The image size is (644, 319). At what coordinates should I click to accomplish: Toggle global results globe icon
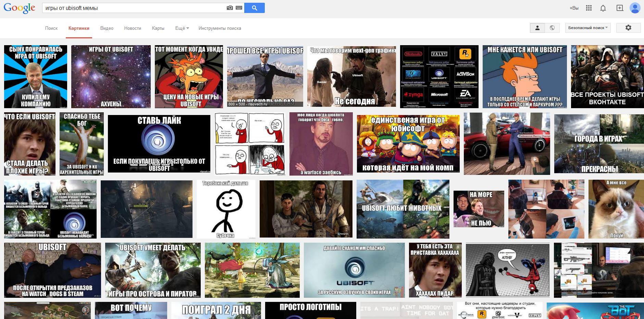coord(552,28)
